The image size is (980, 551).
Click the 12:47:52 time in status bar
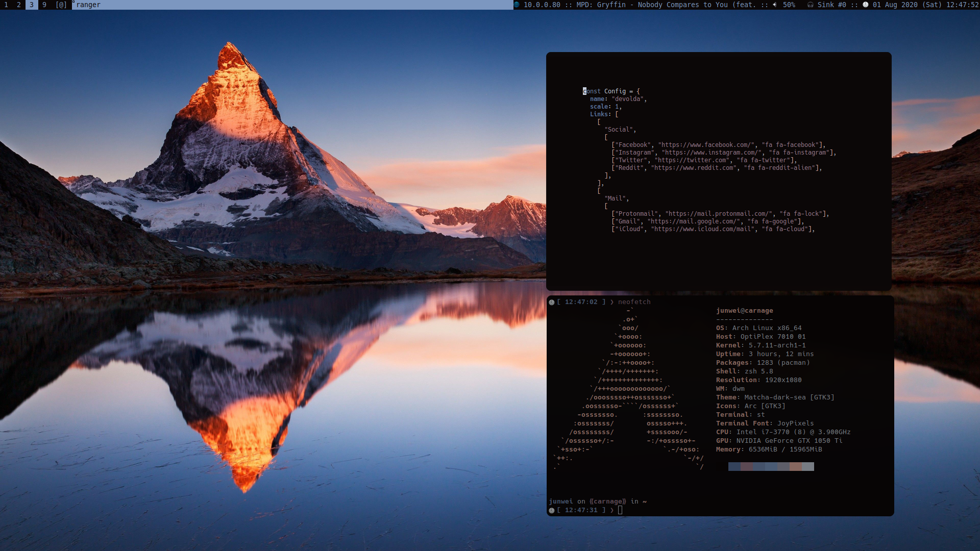coord(963,5)
